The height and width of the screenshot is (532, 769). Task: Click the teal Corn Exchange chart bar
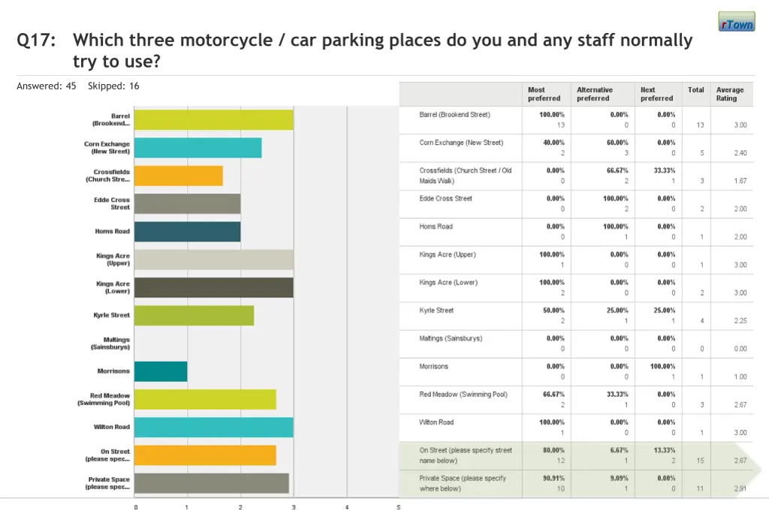coord(198,148)
